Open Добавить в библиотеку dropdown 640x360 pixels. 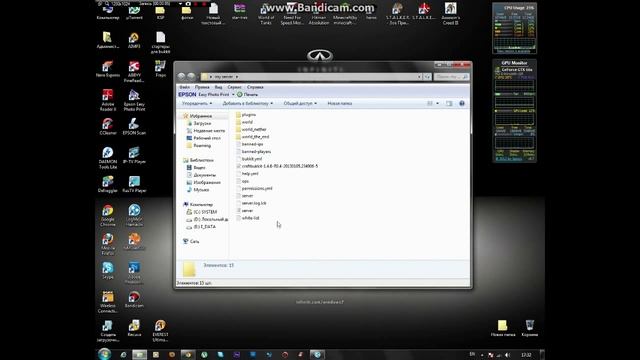[247, 103]
